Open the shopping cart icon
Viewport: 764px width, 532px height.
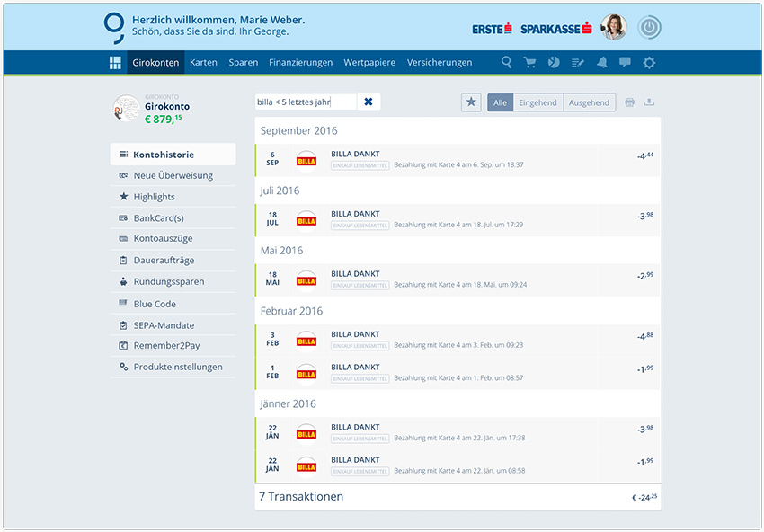click(x=530, y=62)
